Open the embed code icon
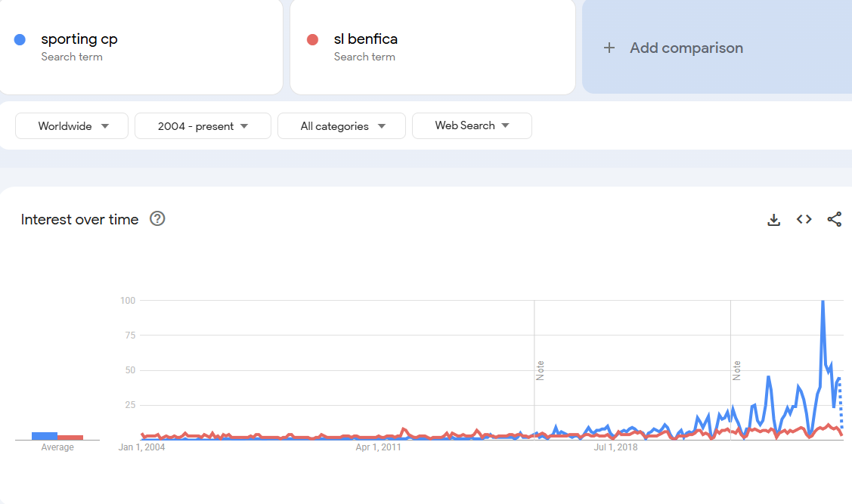Viewport: 852px width, 504px height. (x=804, y=220)
